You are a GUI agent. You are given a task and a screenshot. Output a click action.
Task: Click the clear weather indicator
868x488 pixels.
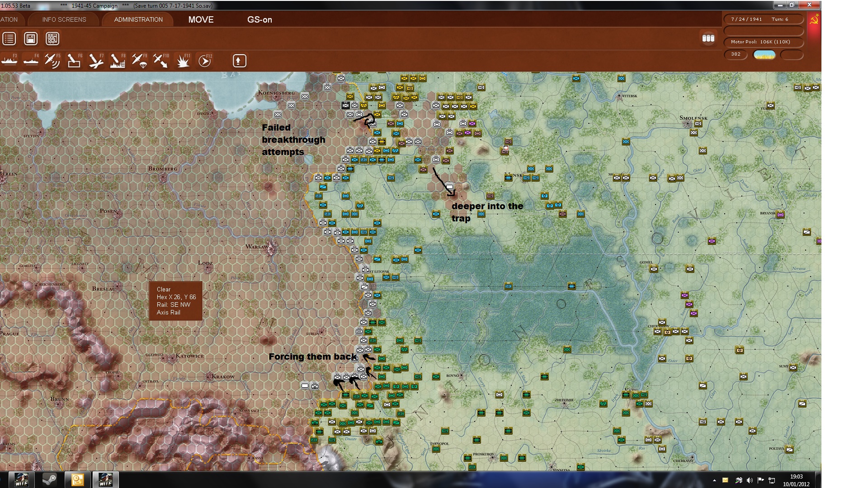(764, 55)
